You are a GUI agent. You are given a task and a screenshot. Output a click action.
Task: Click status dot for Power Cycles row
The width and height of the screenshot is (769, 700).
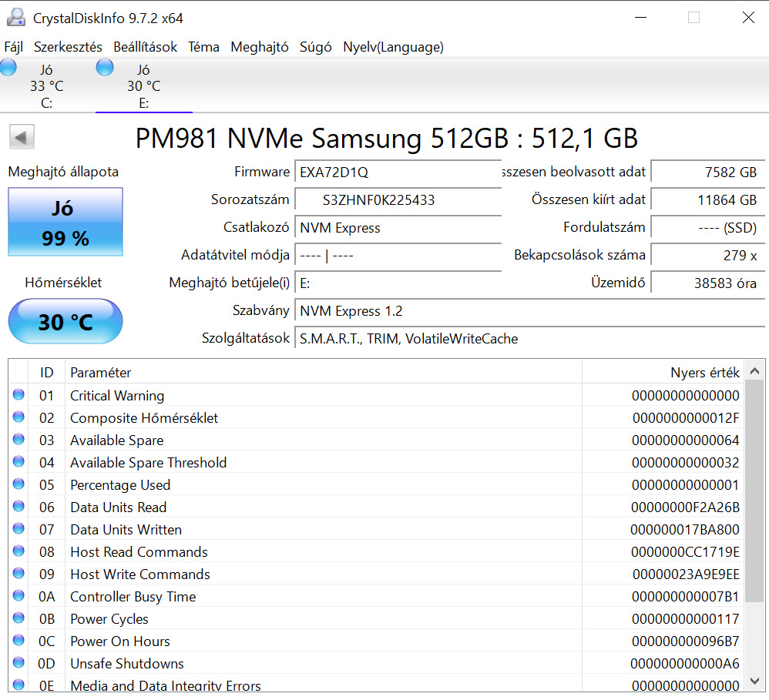coord(18,617)
